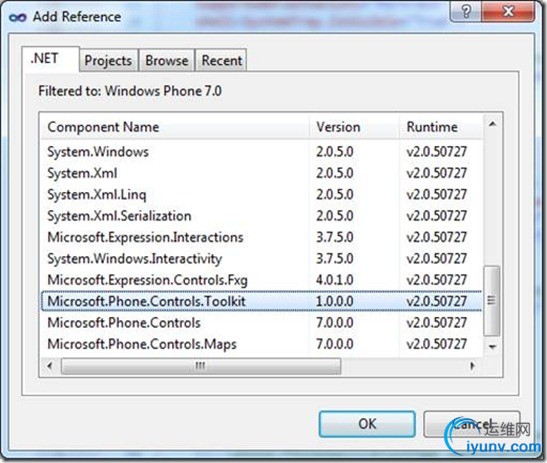Sort by Version column header
The image size is (547, 463).
(354, 127)
